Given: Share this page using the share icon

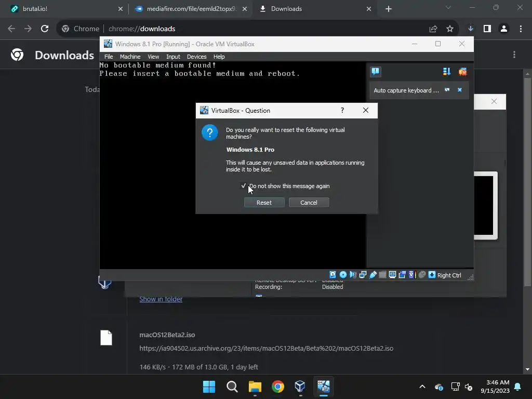Looking at the screenshot, I should [x=433, y=29].
